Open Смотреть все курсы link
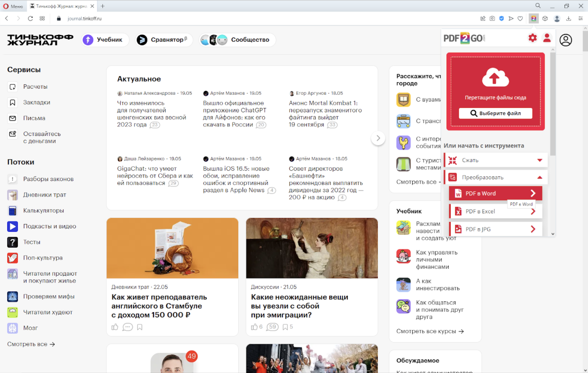The width and height of the screenshot is (588, 373). [430, 331]
